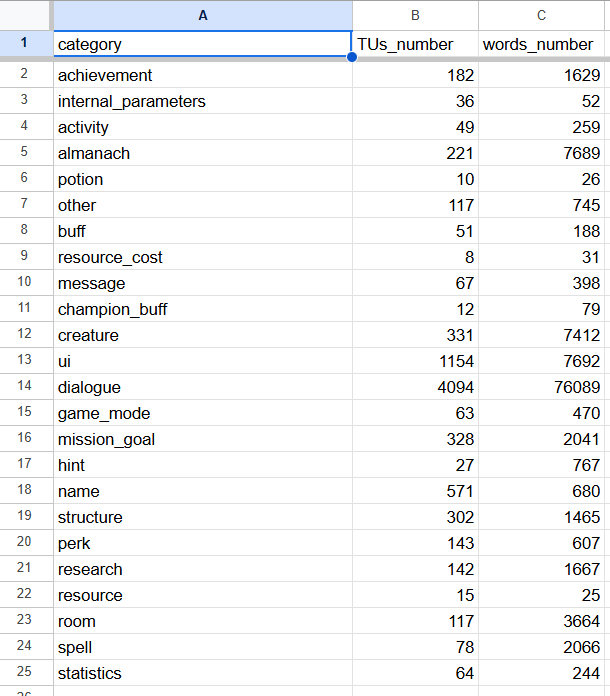Select the column C header
Screen dimensions: 610x696
pos(543,15)
